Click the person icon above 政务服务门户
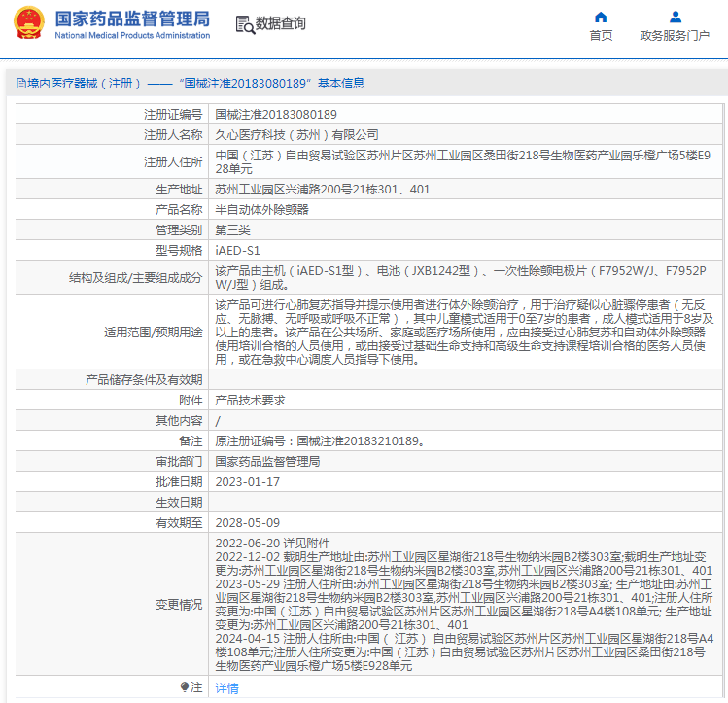This screenshot has width=728, height=703. (x=675, y=17)
